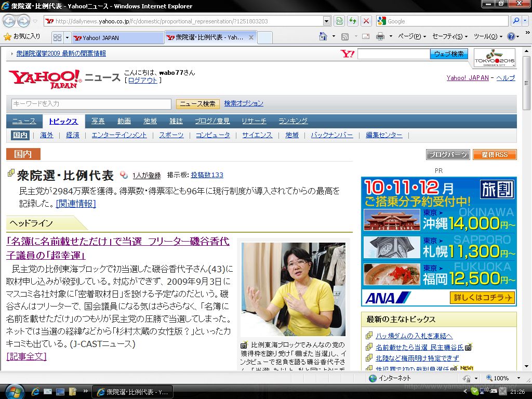Click the Show Desktop quick launch icon
This screenshot has width=532, height=399.
coord(60,392)
